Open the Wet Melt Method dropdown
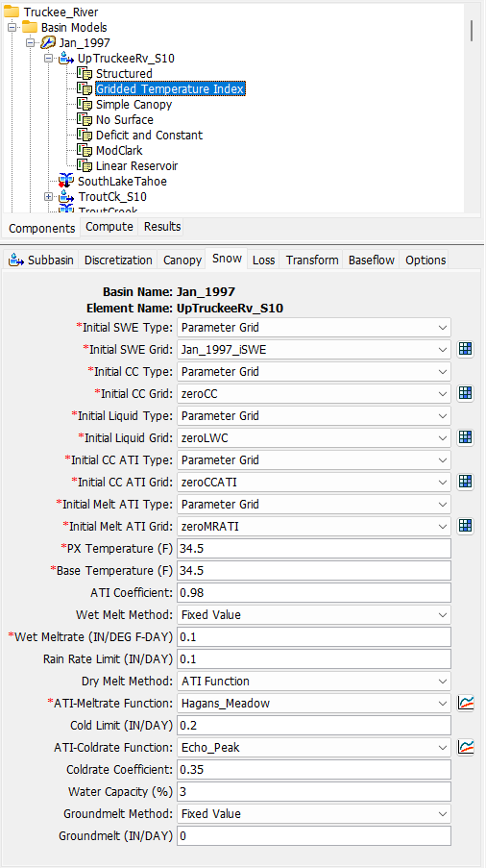486x868 pixels. [x=314, y=614]
